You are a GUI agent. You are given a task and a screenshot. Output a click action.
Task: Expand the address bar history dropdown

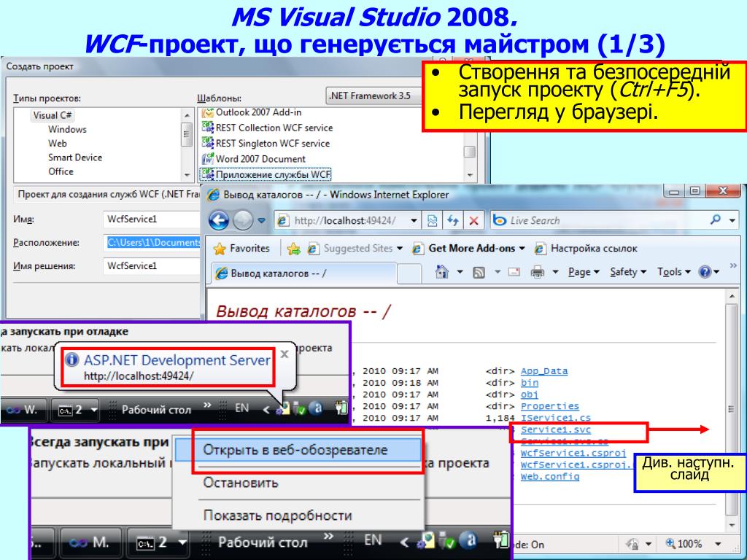(x=414, y=220)
